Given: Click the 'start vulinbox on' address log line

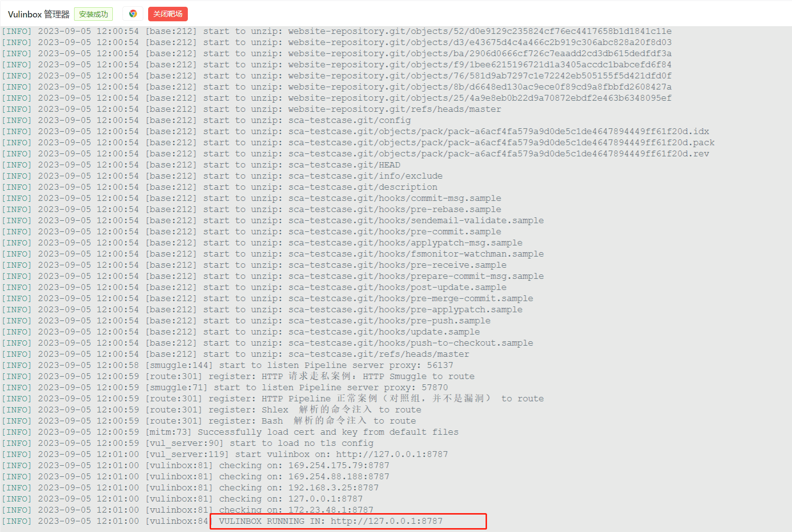Looking at the screenshot, I should pyautogui.click(x=341, y=455).
